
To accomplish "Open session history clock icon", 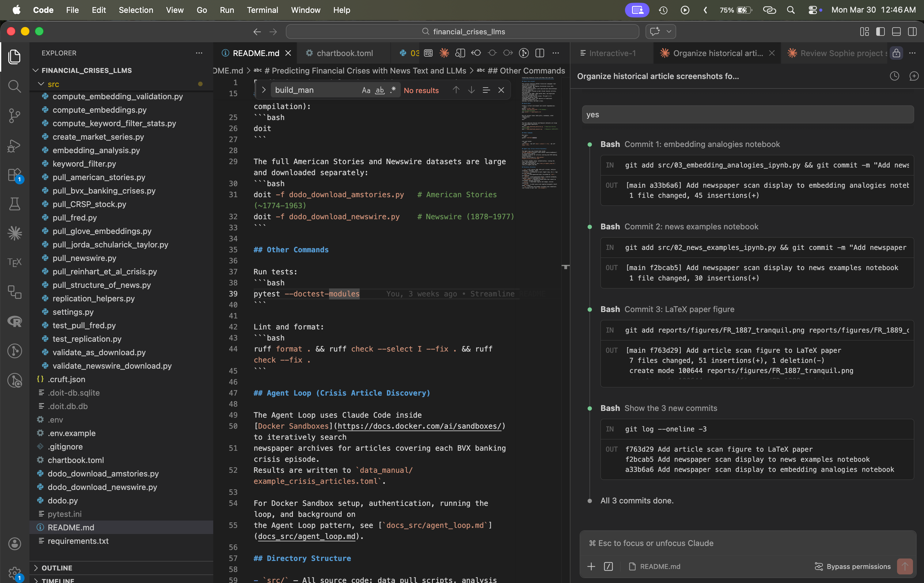I will [x=895, y=76].
